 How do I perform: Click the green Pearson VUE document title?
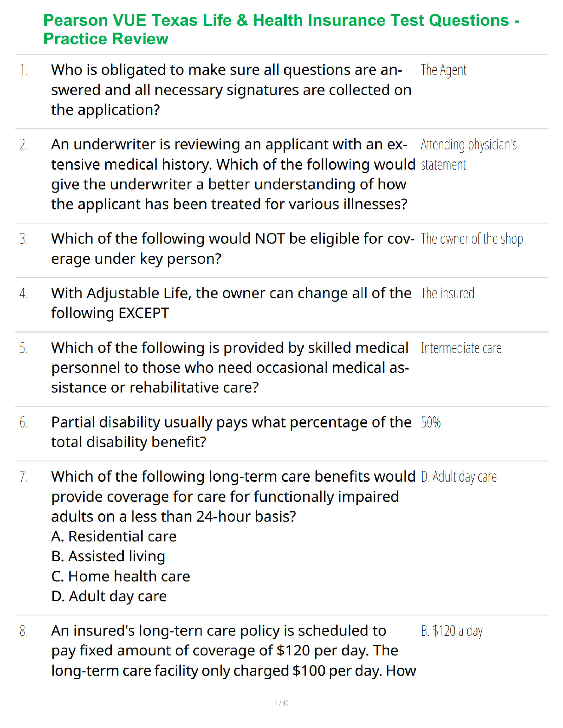pyautogui.click(x=281, y=29)
